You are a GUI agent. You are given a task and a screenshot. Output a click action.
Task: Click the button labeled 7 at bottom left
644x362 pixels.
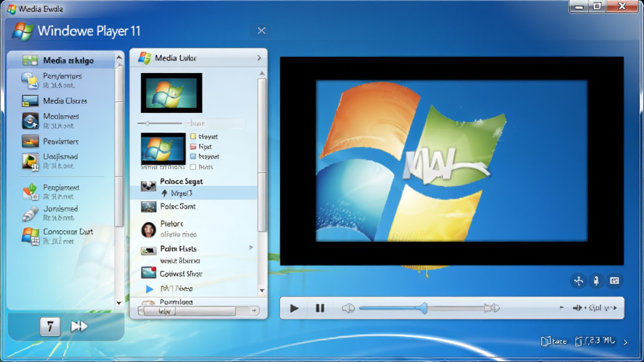(x=50, y=327)
